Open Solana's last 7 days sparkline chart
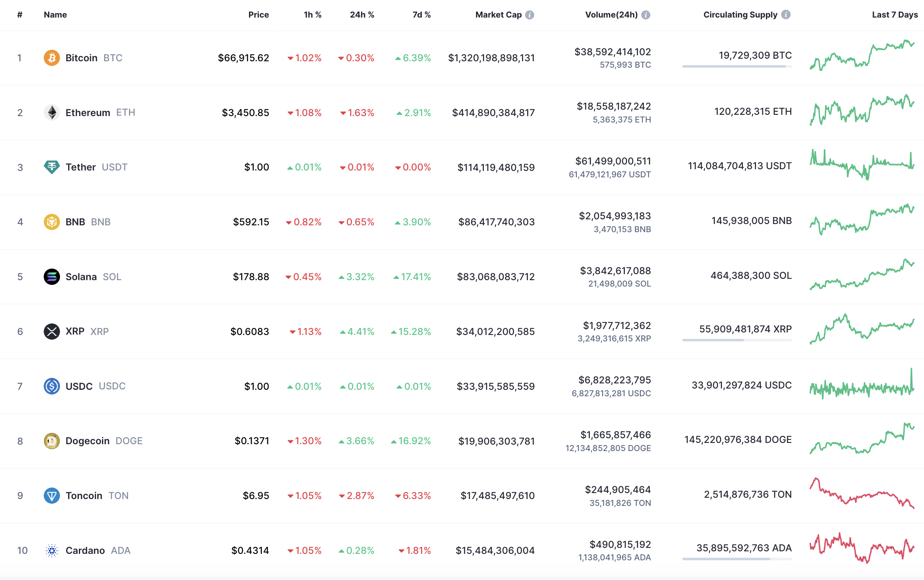 coord(862,275)
